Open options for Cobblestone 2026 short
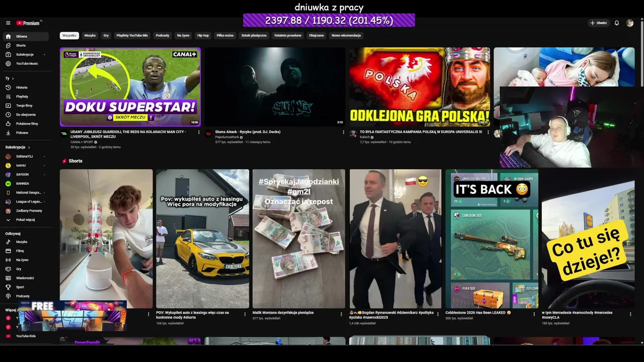Viewport: 644px width, 362px height. 534,314
